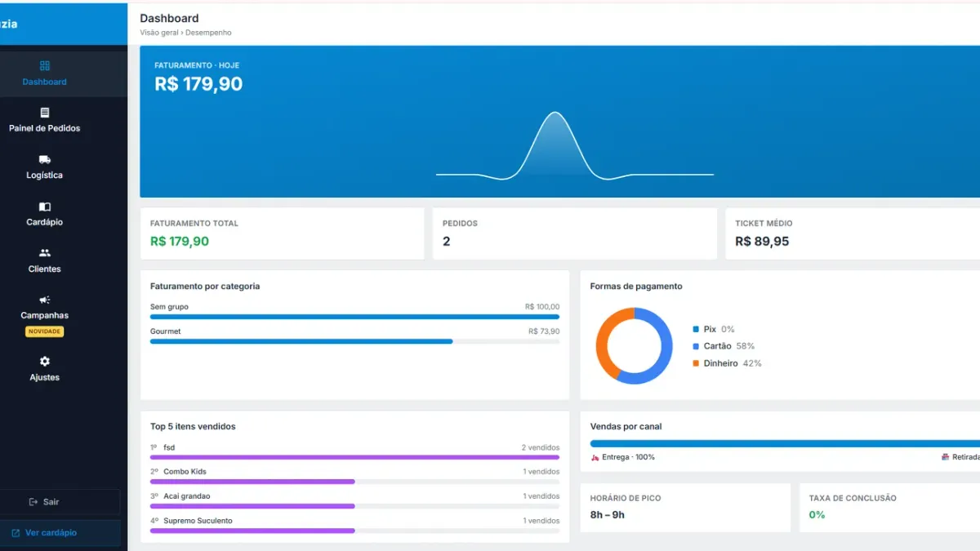Click the Vendas por canal heading
The image size is (980, 551).
(x=626, y=427)
